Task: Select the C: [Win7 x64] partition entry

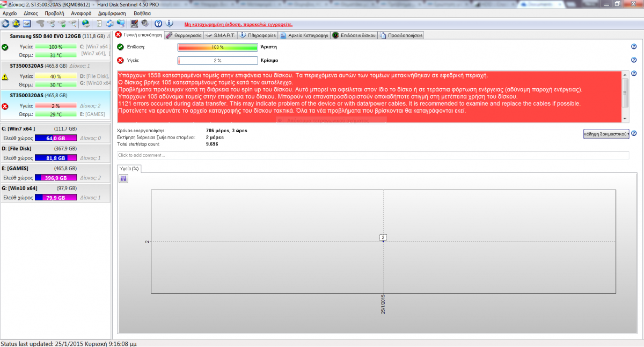Action: 56,134
